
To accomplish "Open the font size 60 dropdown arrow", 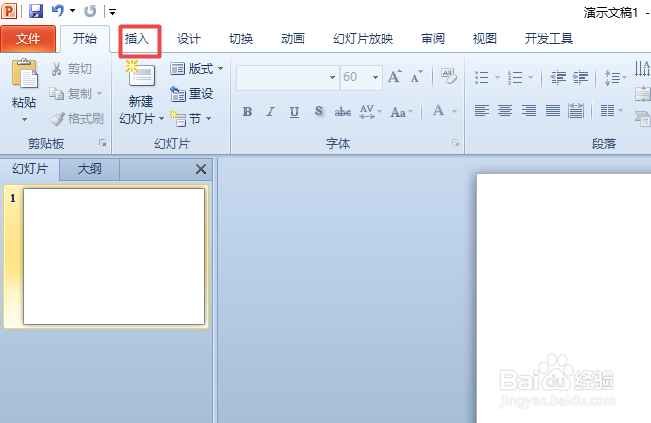I will tap(375, 78).
